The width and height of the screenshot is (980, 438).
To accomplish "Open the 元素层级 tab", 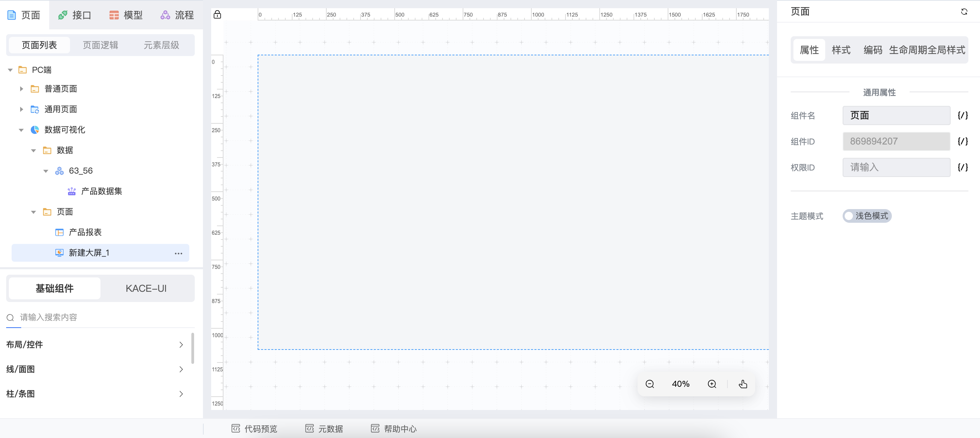I will [161, 45].
